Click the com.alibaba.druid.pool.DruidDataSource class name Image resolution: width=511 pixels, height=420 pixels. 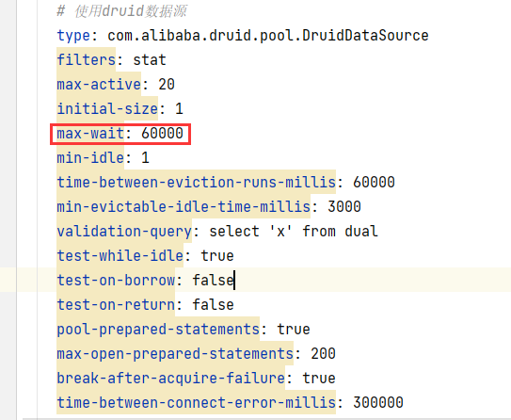coord(268,36)
